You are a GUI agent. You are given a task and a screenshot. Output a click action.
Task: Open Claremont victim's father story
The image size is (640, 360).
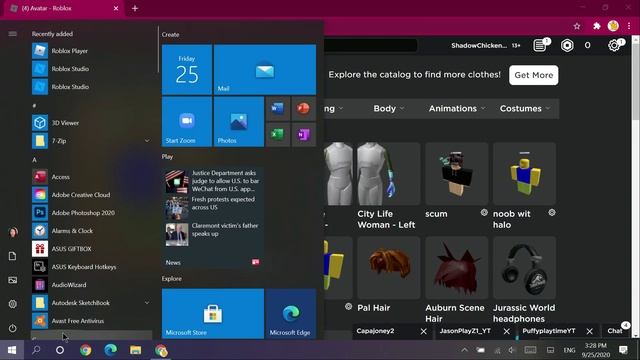[213, 233]
